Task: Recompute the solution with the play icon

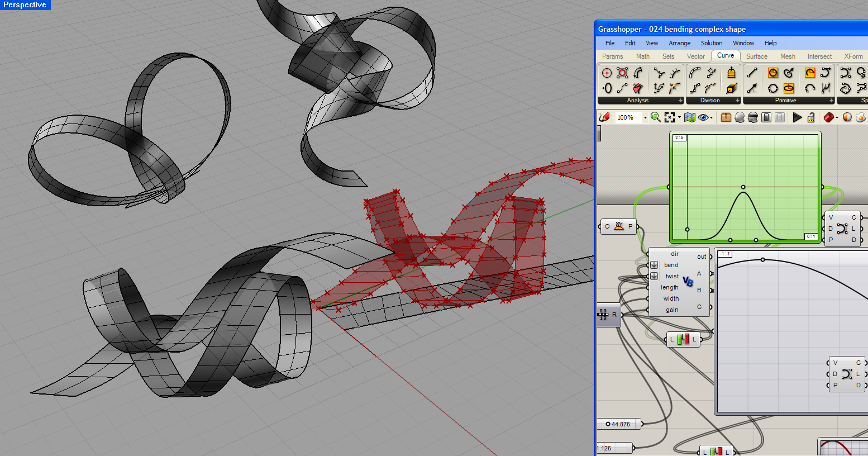Action: tap(798, 117)
